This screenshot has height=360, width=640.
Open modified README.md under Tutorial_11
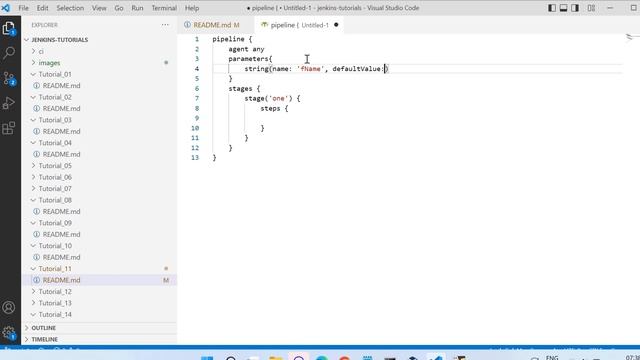pos(100,280)
